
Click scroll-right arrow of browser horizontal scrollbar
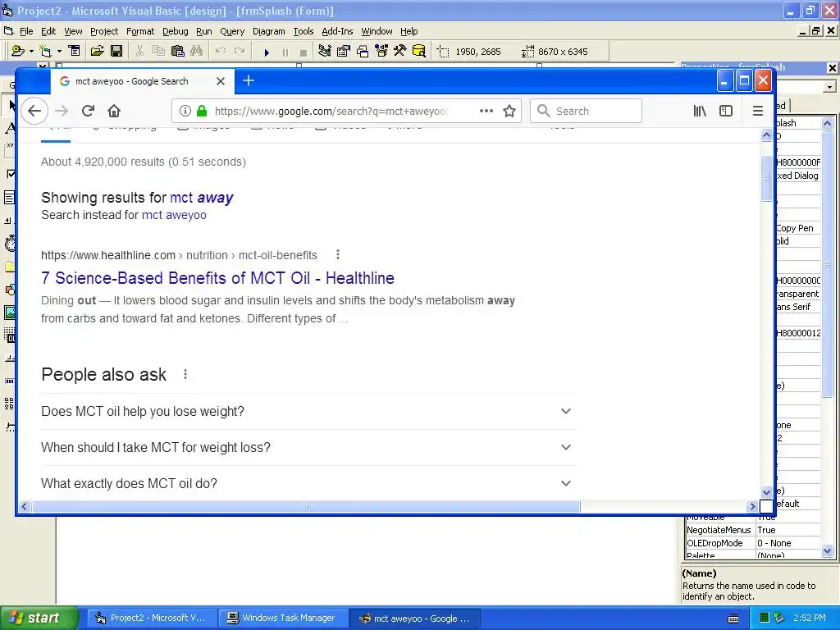752,506
